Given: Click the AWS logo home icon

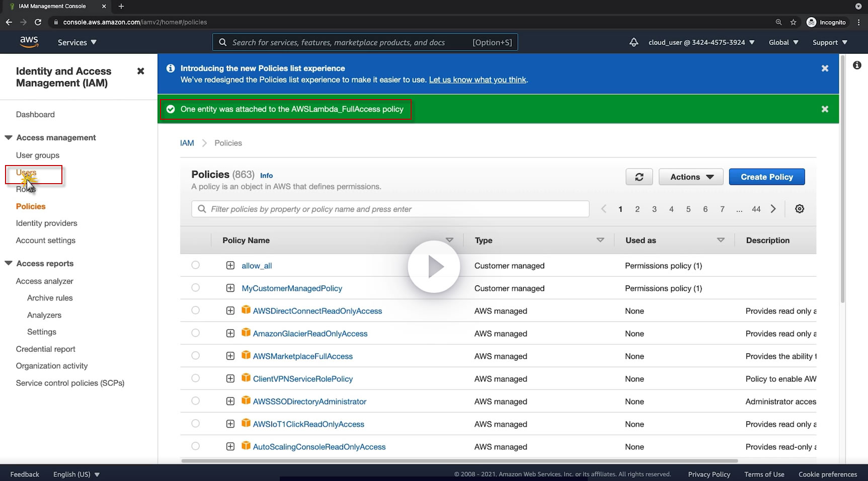Looking at the screenshot, I should 29,42.
